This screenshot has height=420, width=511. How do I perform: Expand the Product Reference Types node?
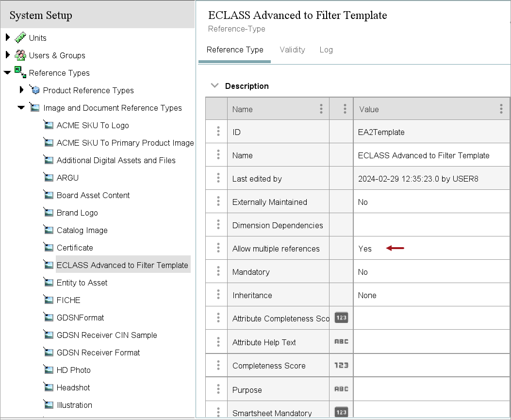[21, 90]
